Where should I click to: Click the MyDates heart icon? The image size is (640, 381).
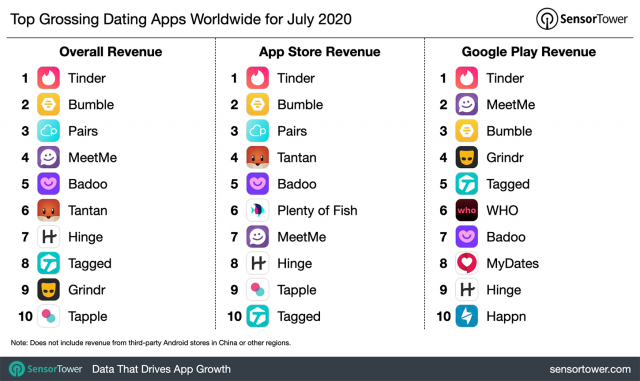(467, 263)
